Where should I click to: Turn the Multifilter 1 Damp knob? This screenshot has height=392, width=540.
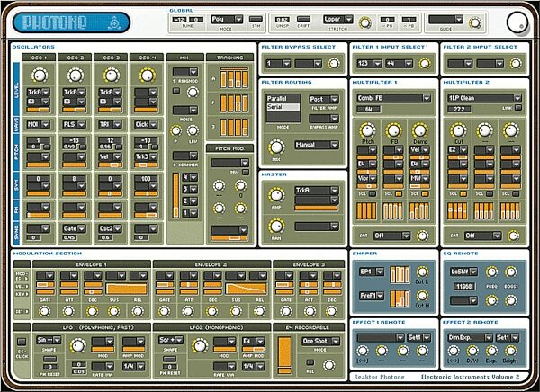click(419, 130)
